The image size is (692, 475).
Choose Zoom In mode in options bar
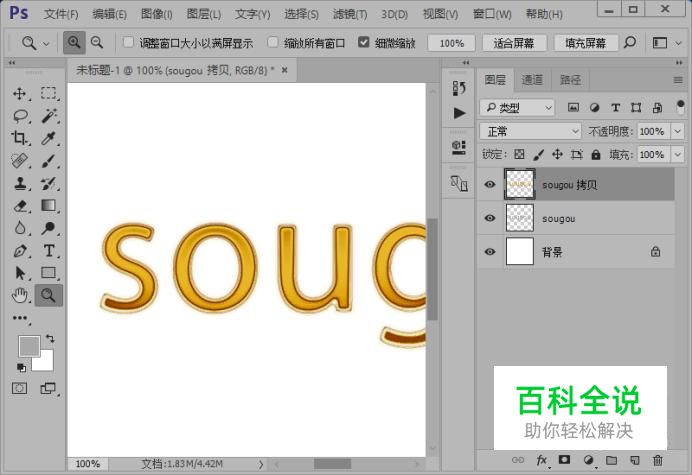point(74,43)
